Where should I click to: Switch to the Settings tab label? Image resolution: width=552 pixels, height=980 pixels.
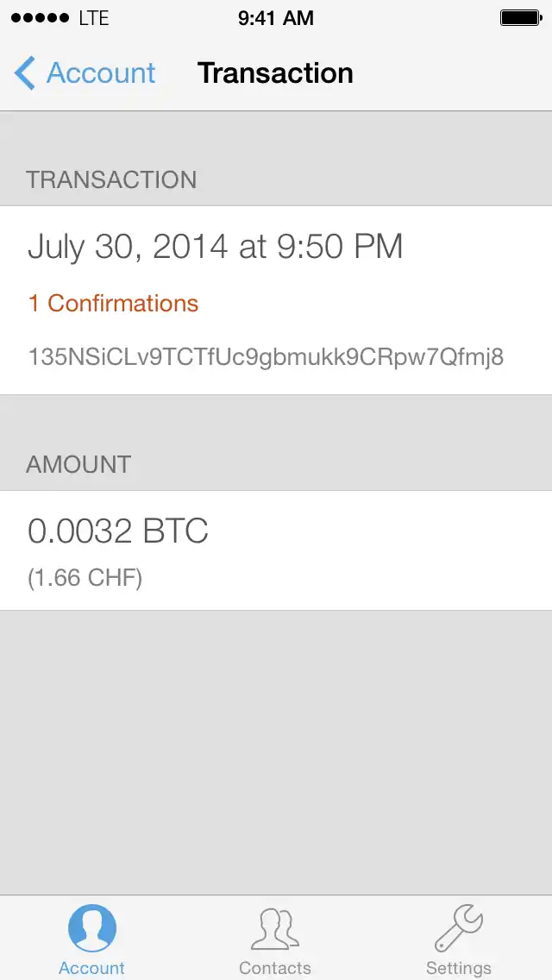point(458,968)
